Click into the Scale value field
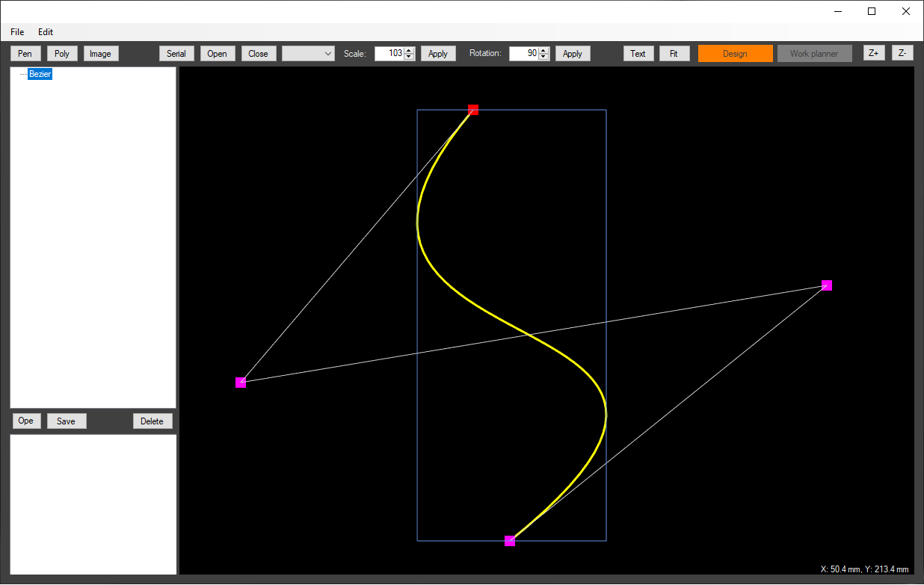 [x=389, y=53]
